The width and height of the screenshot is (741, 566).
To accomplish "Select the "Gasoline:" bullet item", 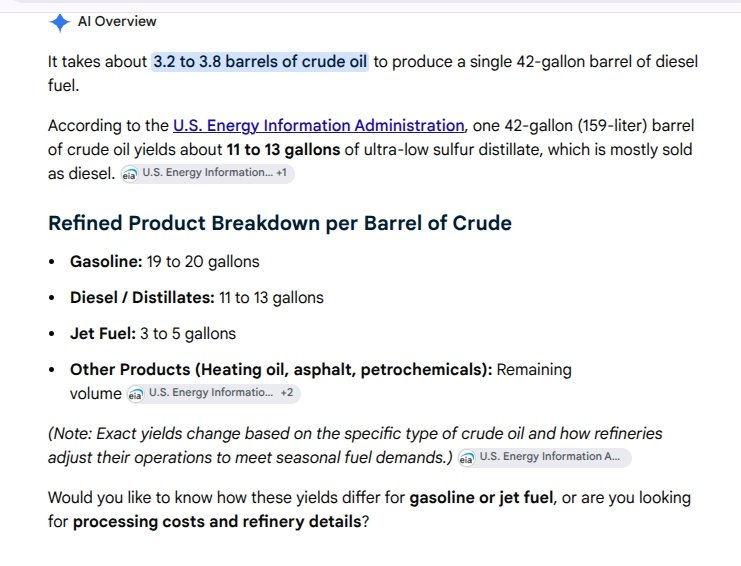I will coord(164,262).
